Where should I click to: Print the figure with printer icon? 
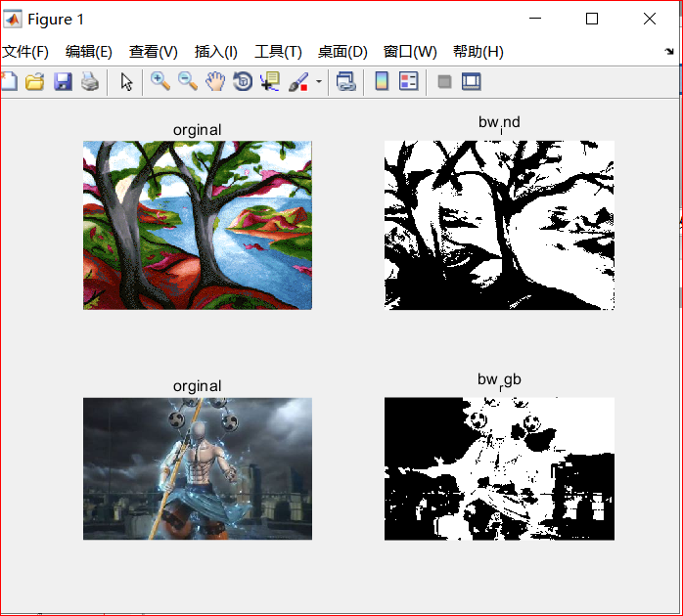click(x=90, y=81)
